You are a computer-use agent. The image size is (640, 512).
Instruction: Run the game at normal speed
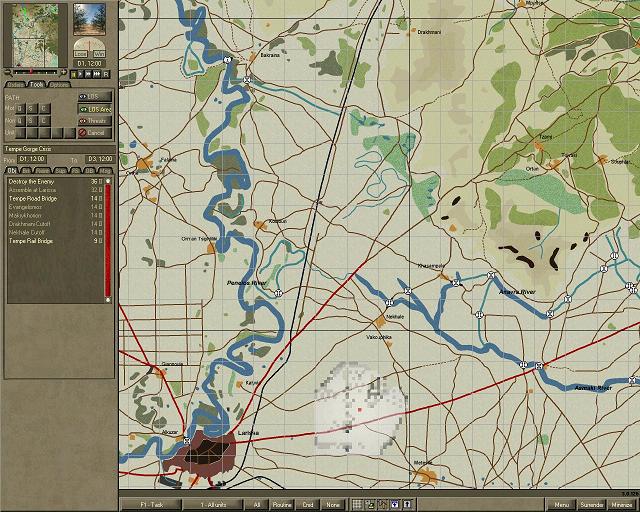[x=81, y=74]
